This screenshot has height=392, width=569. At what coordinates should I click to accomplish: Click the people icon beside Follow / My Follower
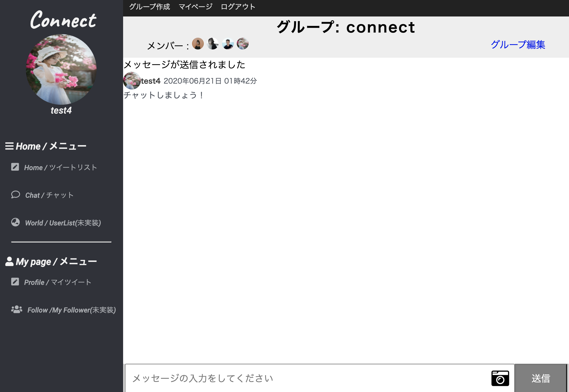coord(16,309)
